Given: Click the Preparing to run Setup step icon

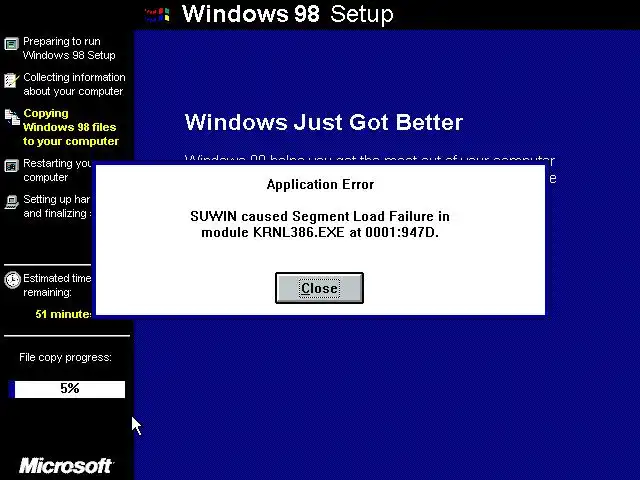Looking at the screenshot, I should click(x=11, y=44).
